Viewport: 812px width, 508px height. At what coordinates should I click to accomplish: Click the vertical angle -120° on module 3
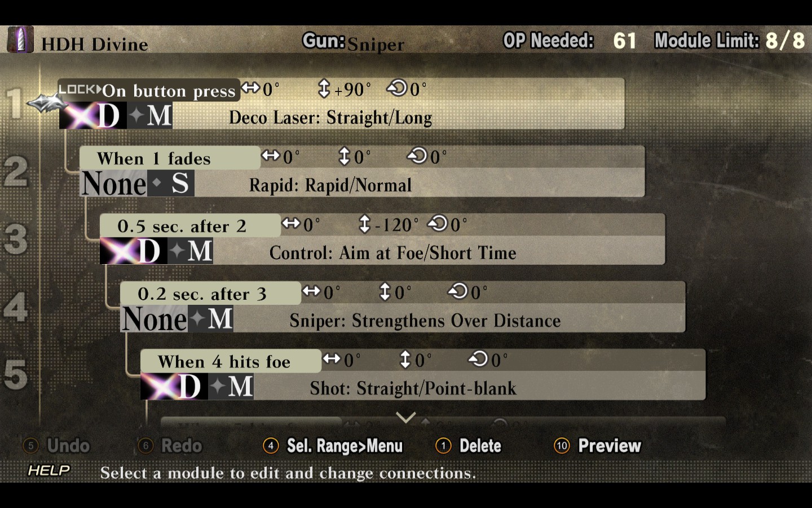coord(389,225)
